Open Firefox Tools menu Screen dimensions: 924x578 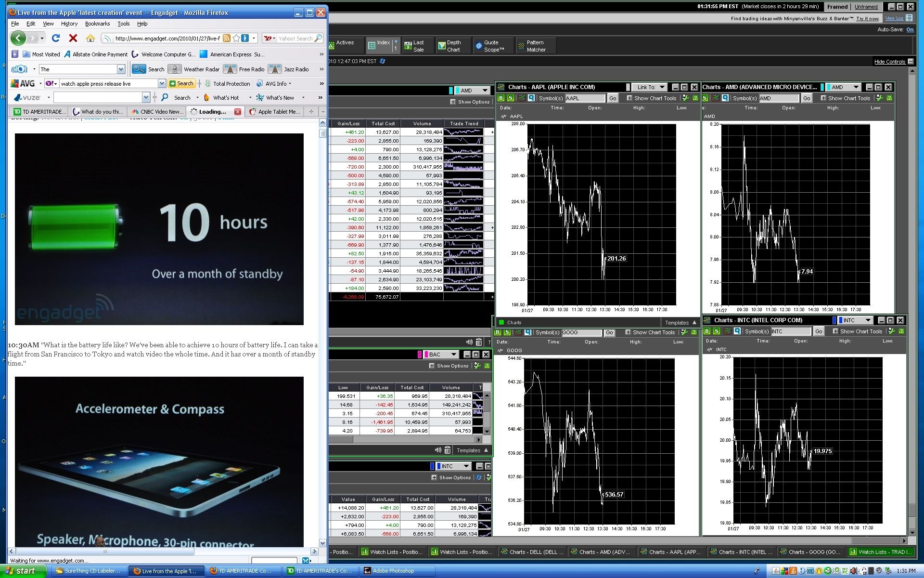pyautogui.click(x=124, y=24)
